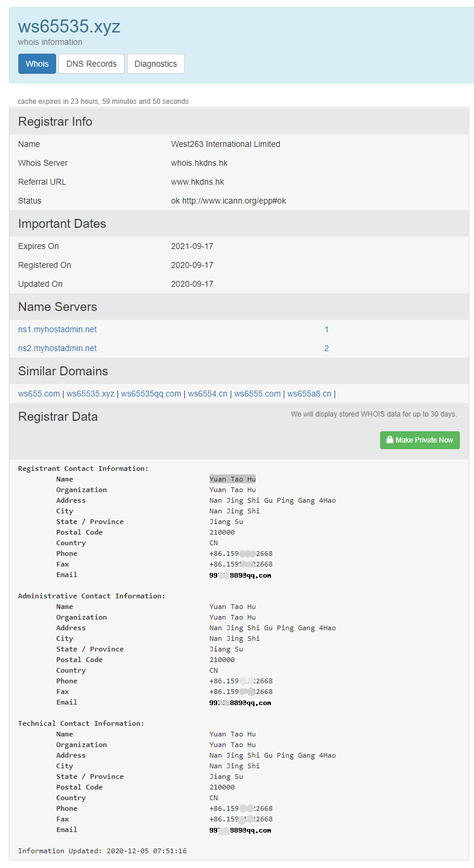Click the ws65535.xyz page title
The height and width of the screenshot is (868, 474).
(69, 26)
